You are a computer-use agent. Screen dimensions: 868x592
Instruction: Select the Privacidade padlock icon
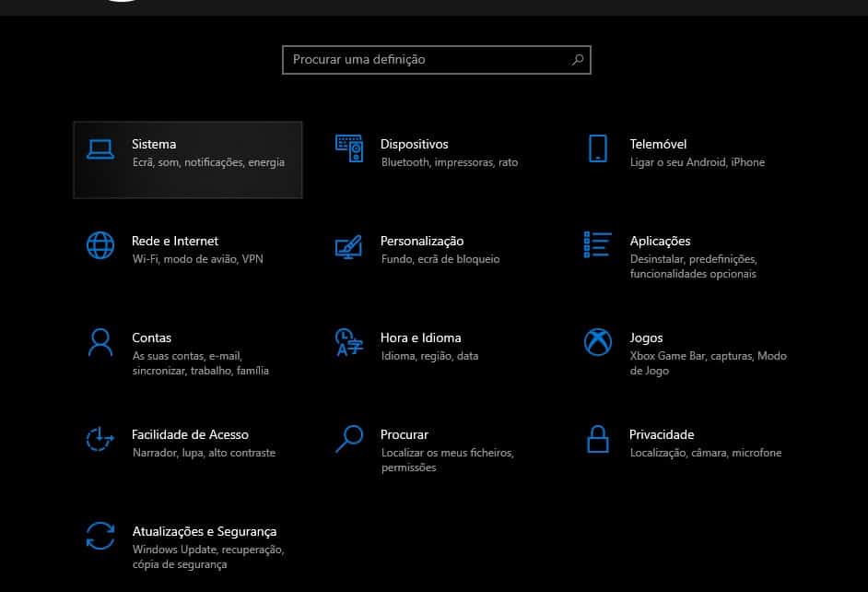(x=598, y=439)
